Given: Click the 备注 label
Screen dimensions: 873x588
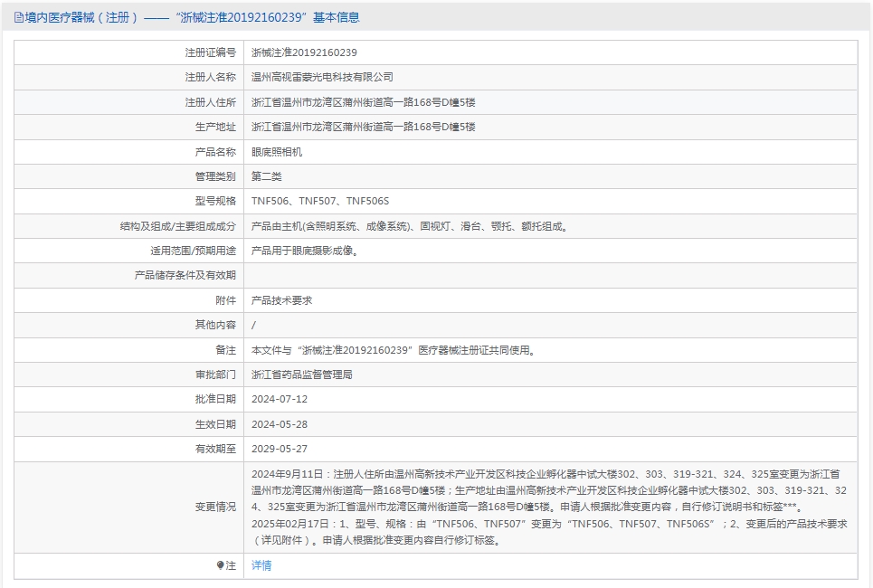Looking at the screenshot, I should click(x=225, y=350).
